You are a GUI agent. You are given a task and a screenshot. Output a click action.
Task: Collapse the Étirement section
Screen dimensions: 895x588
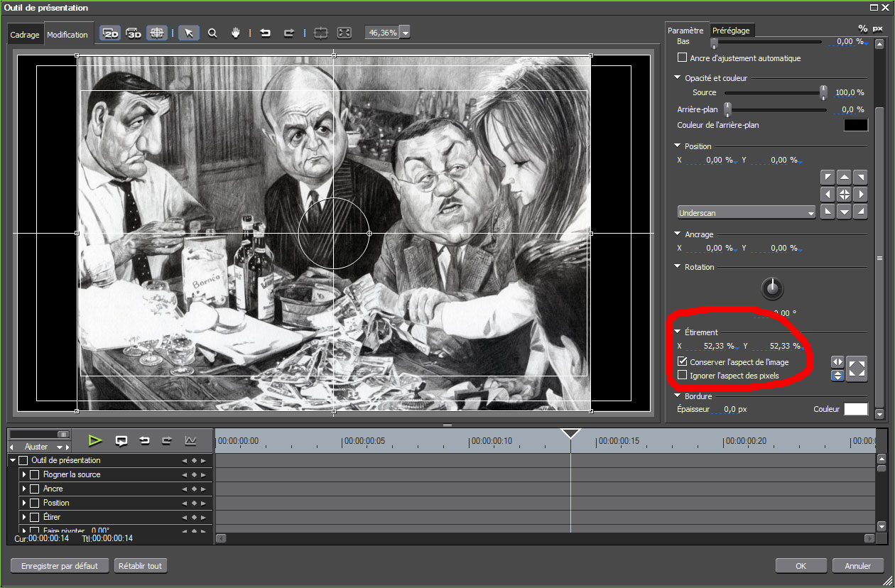(678, 332)
